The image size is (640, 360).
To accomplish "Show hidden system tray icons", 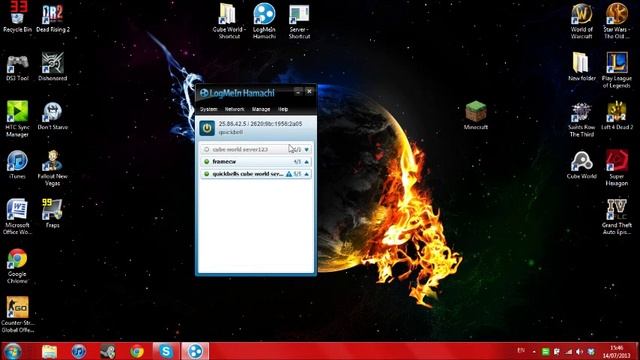I will tap(534, 351).
